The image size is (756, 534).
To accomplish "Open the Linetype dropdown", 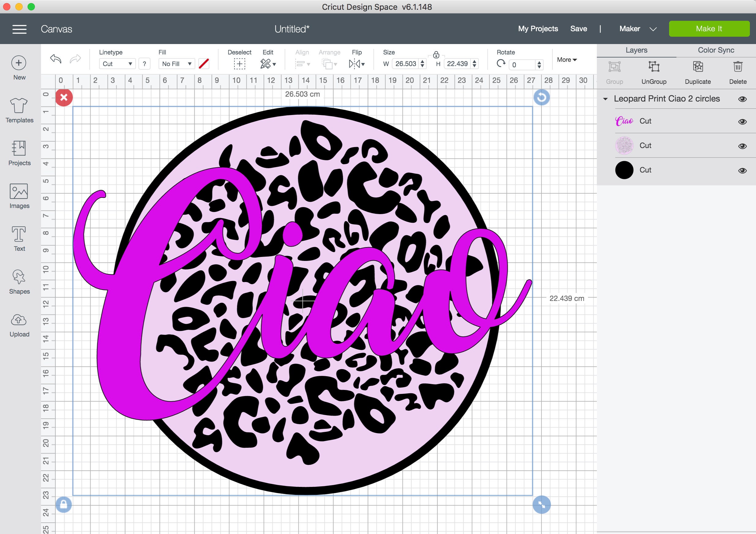I will pos(117,64).
